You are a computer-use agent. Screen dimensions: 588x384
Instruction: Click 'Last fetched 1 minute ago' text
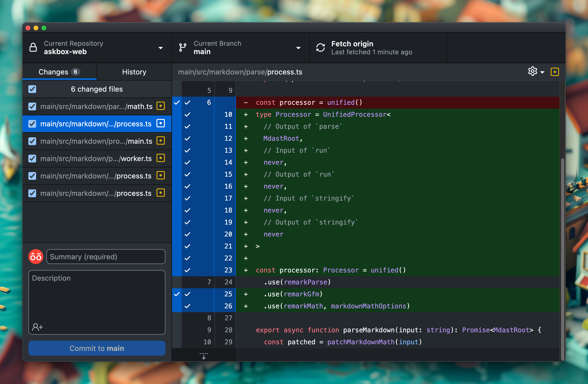[x=372, y=52]
